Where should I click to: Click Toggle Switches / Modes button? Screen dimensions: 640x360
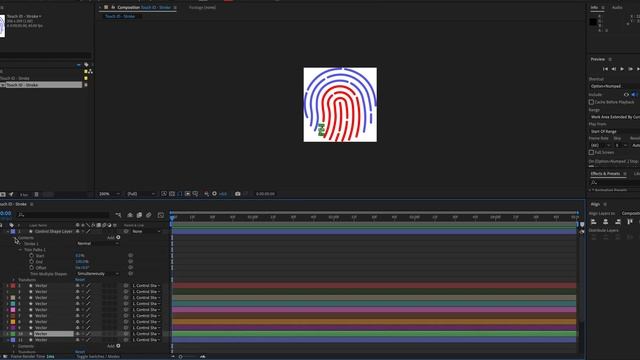pyautogui.click(x=98, y=356)
